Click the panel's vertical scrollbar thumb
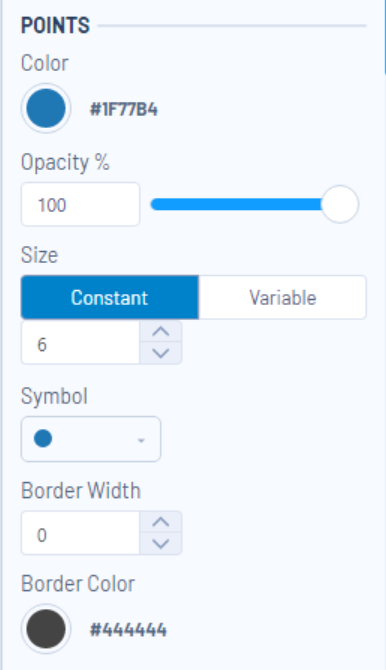Image resolution: width=386 pixels, height=670 pixels. pos(385,37)
